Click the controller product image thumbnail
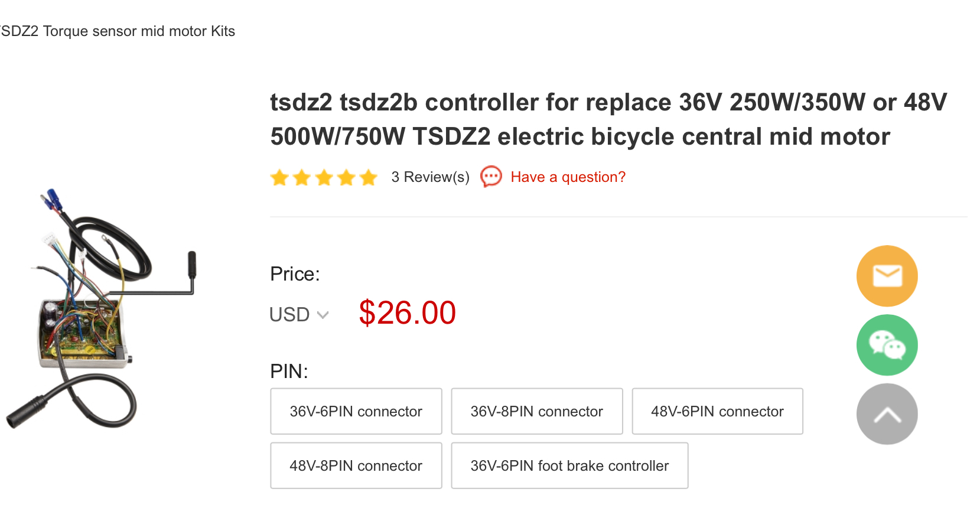The width and height of the screenshot is (980, 531). (100, 307)
